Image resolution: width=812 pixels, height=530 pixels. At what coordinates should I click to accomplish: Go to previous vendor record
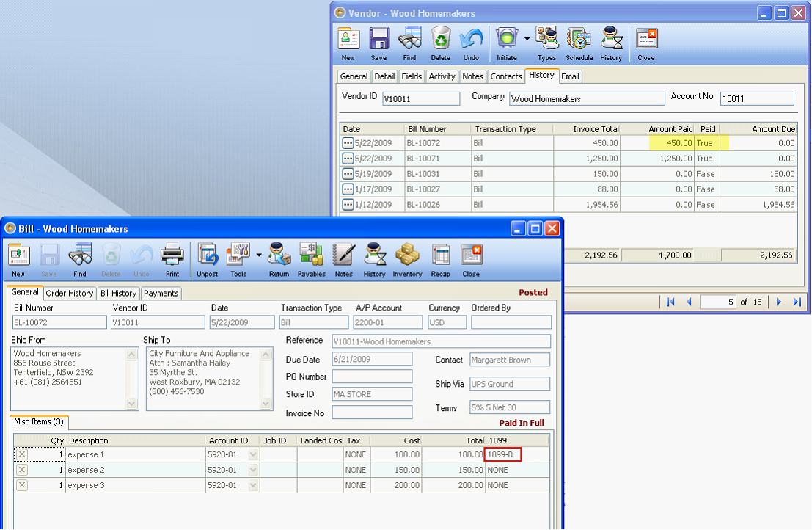coord(690,302)
